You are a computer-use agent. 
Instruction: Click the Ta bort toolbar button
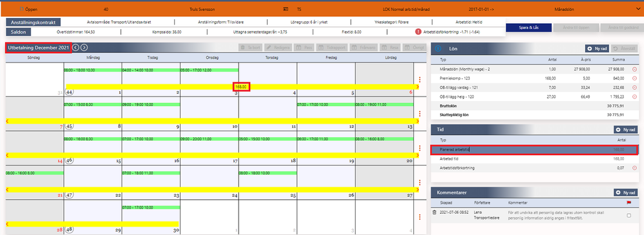tap(250, 48)
